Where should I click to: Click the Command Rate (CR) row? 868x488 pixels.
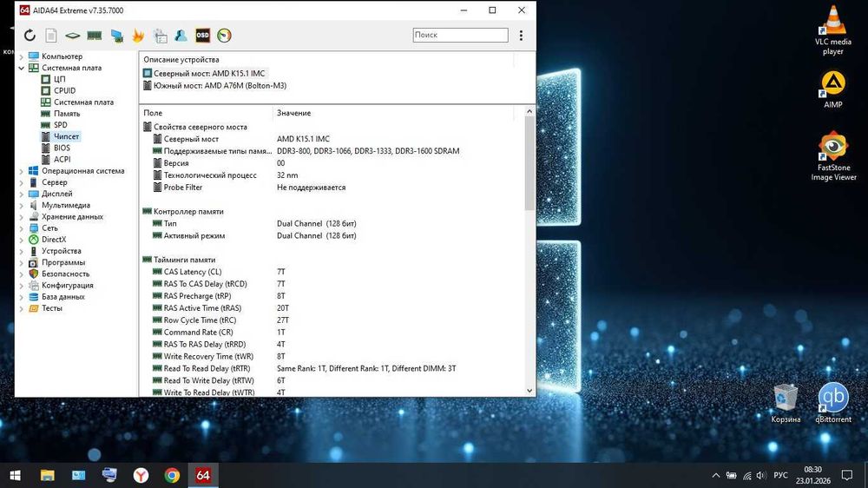point(332,333)
